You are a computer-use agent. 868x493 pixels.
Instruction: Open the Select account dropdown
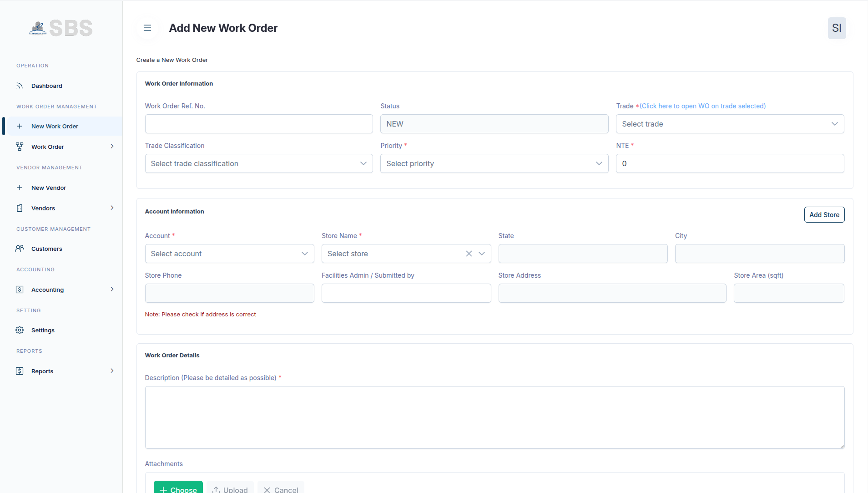click(x=229, y=254)
